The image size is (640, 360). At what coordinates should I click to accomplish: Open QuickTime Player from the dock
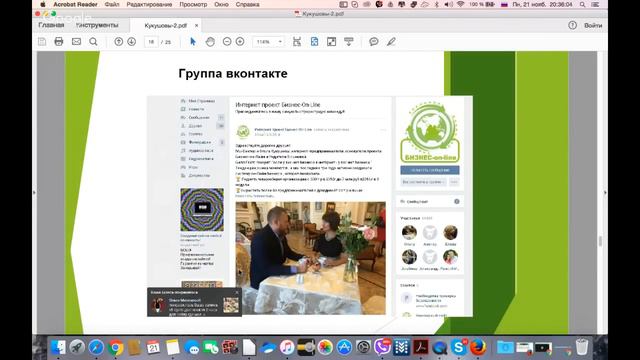tap(440, 347)
